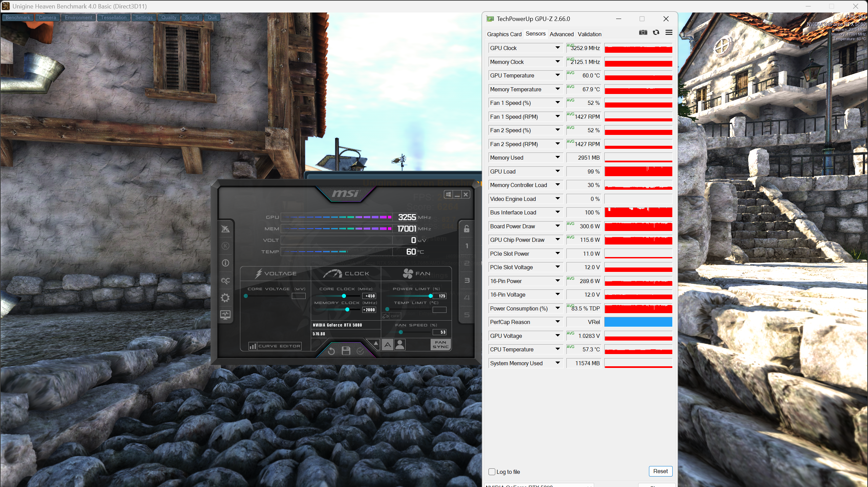Toggle the Log to file checkbox
Screen dimensions: 868x487
coord(492,472)
